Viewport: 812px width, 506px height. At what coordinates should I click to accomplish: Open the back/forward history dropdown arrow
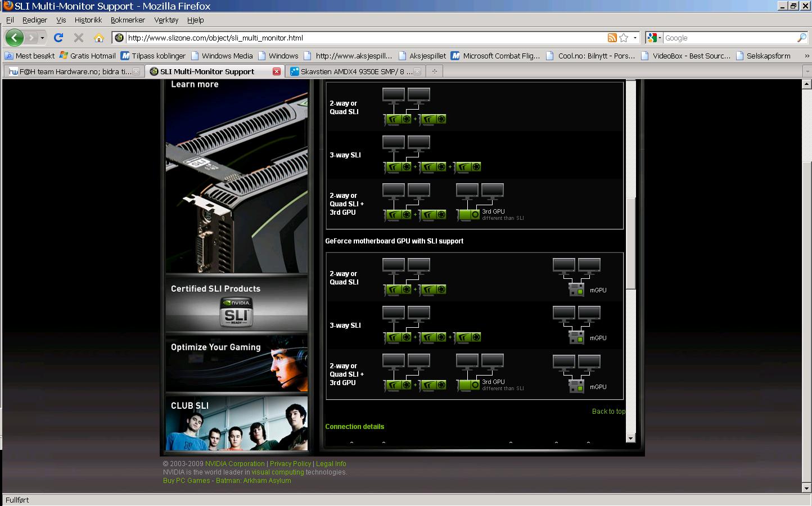42,38
